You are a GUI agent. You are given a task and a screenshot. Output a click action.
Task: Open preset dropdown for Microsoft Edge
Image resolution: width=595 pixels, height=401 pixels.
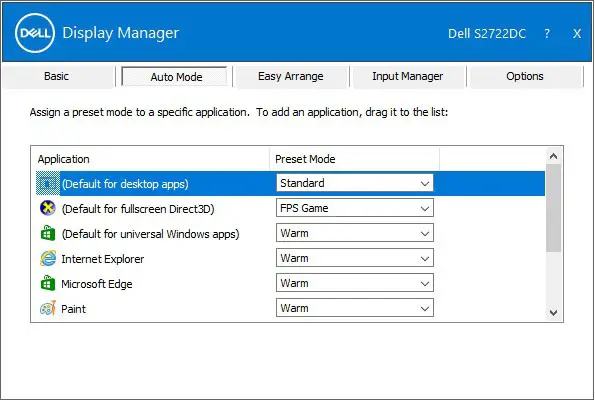point(355,283)
